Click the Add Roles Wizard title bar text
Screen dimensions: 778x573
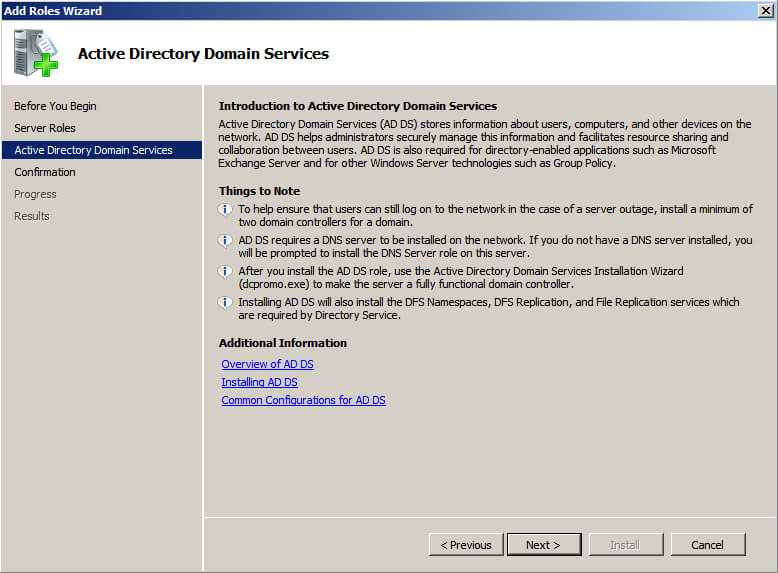(x=53, y=10)
